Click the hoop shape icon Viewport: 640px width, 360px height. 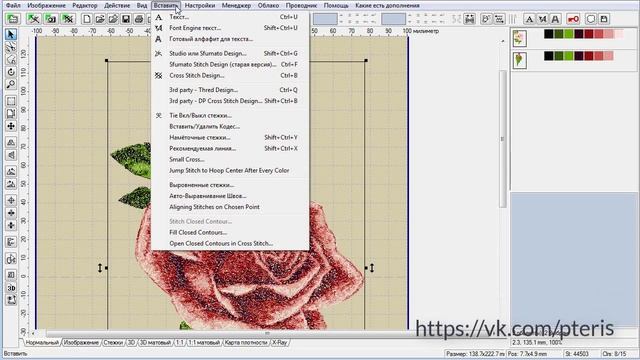tap(591, 19)
